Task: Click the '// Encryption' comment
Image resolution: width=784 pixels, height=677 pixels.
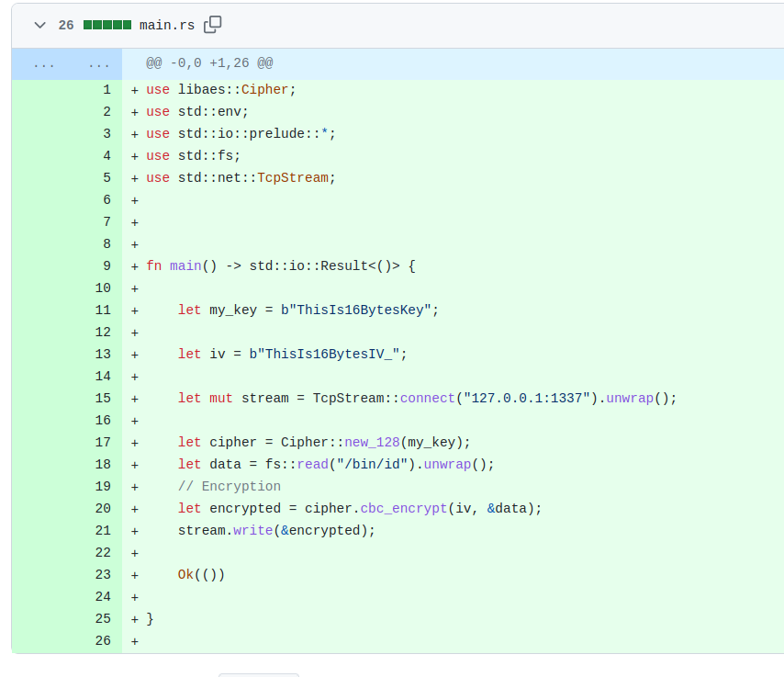Action: click(229, 486)
